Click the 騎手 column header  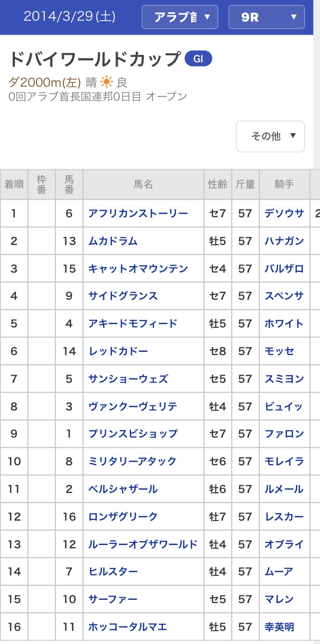click(284, 185)
